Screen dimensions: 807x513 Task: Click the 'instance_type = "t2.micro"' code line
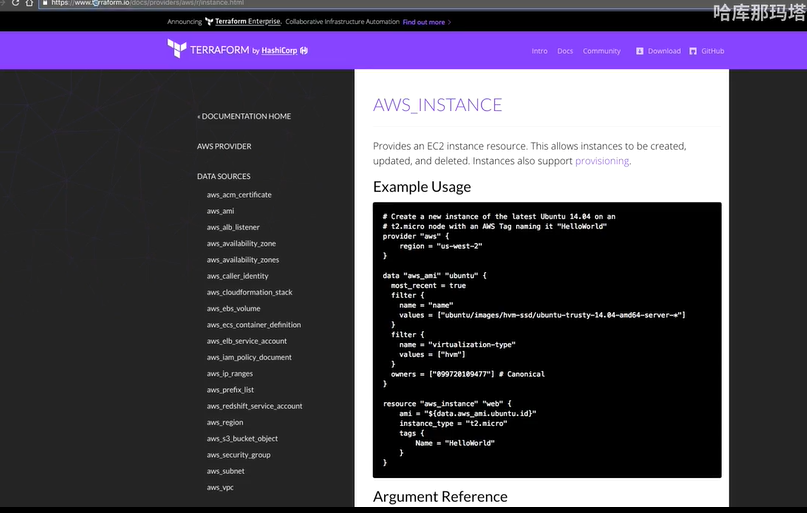point(453,423)
